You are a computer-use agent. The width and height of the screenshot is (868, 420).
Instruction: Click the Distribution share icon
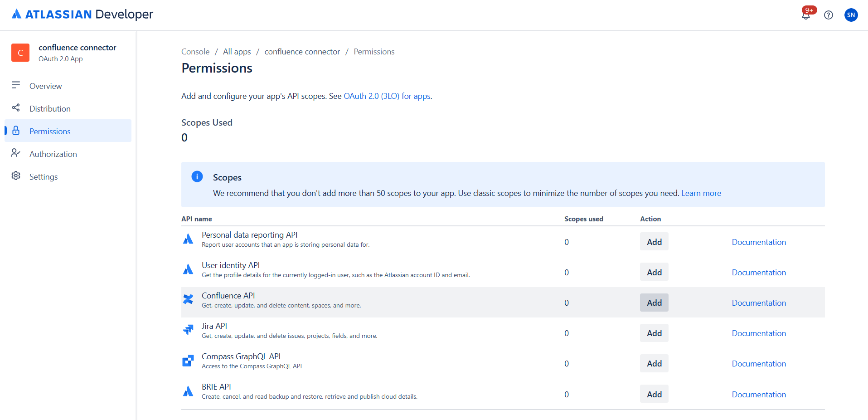click(x=16, y=108)
